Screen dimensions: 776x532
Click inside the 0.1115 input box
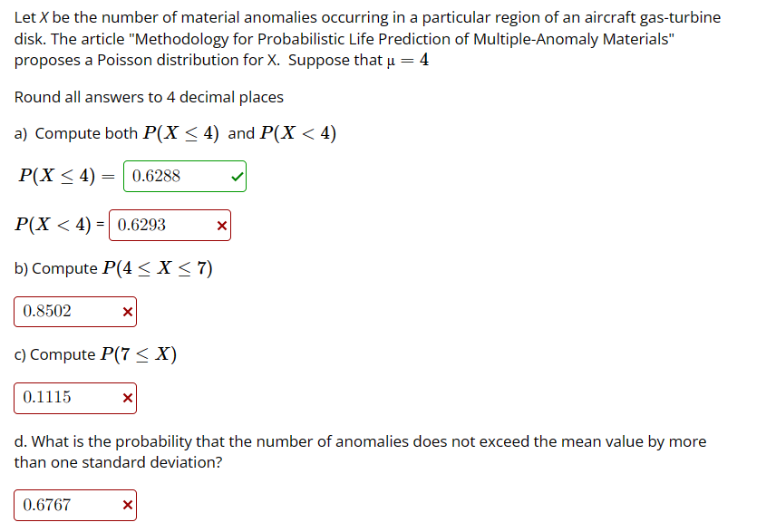pyautogui.click(x=63, y=397)
